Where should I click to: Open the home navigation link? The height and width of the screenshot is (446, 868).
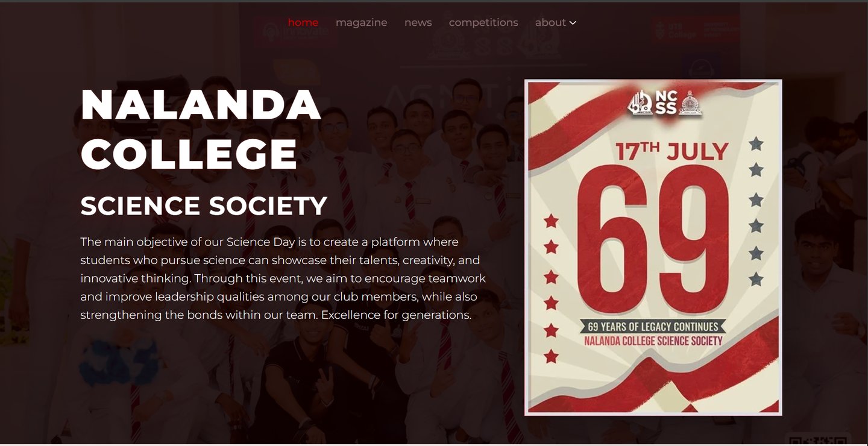[303, 22]
